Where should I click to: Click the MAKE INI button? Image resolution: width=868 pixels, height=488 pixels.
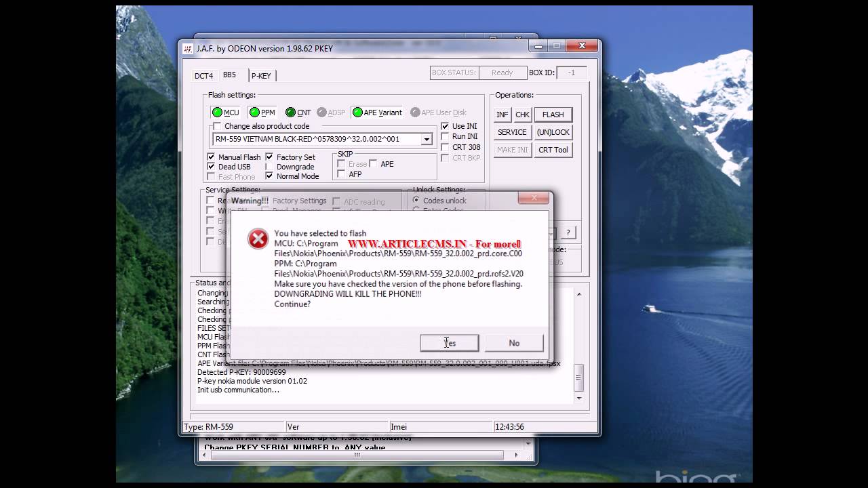coord(512,150)
